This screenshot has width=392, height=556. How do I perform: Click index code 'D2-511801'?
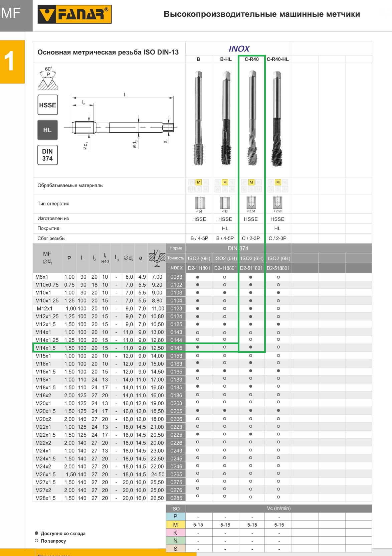(x=251, y=268)
